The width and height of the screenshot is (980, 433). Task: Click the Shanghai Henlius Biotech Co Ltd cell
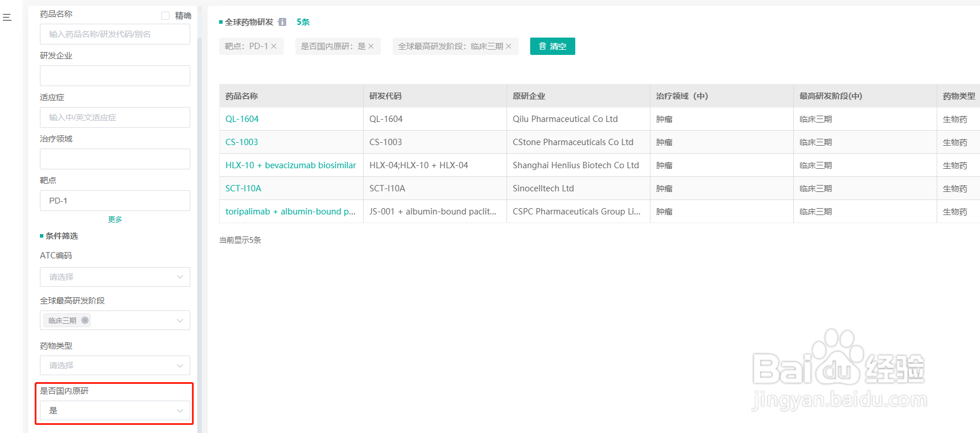pos(578,165)
